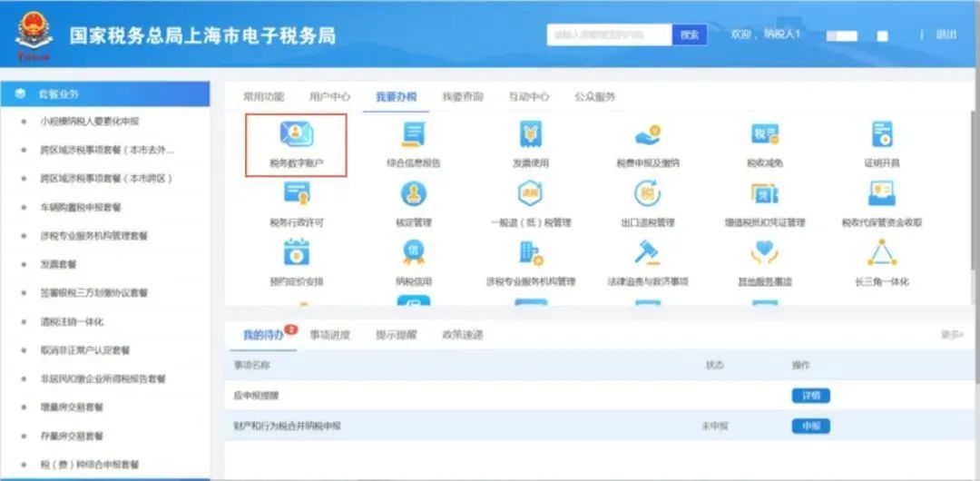Open 税费申报及缴纳 icon
The image size is (980, 481).
click(648, 136)
